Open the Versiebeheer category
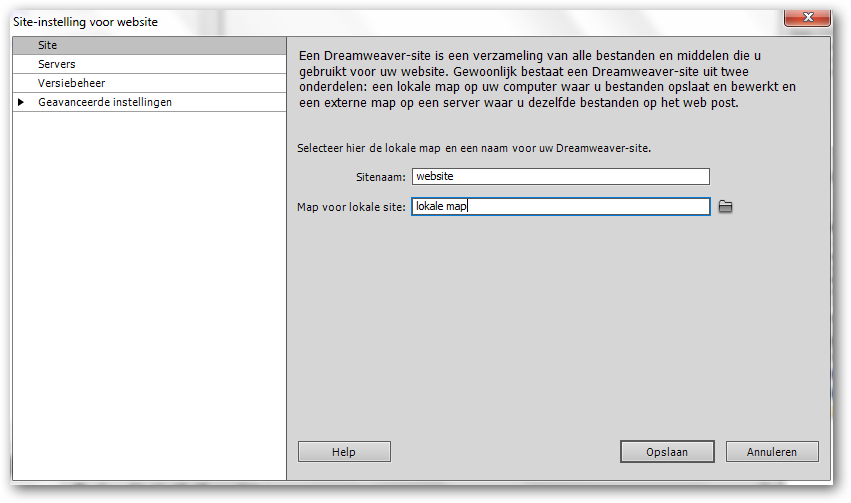This screenshot has width=851, height=503. (x=149, y=83)
